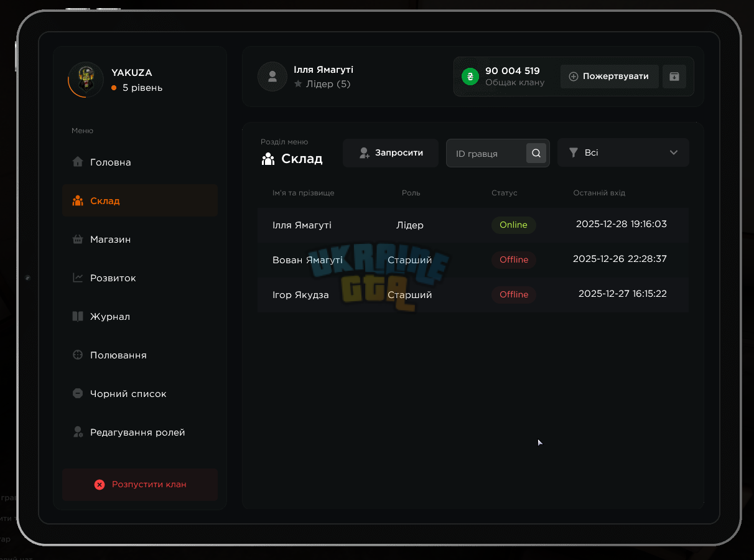Click the star icon next to Лідер (5)
Viewport: 754px width, 560px height.
pyautogui.click(x=298, y=83)
